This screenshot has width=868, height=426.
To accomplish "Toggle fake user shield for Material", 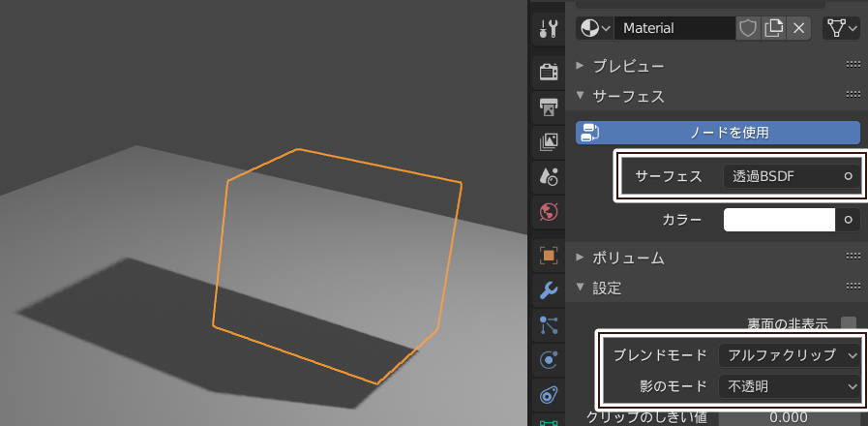I will click(748, 28).
